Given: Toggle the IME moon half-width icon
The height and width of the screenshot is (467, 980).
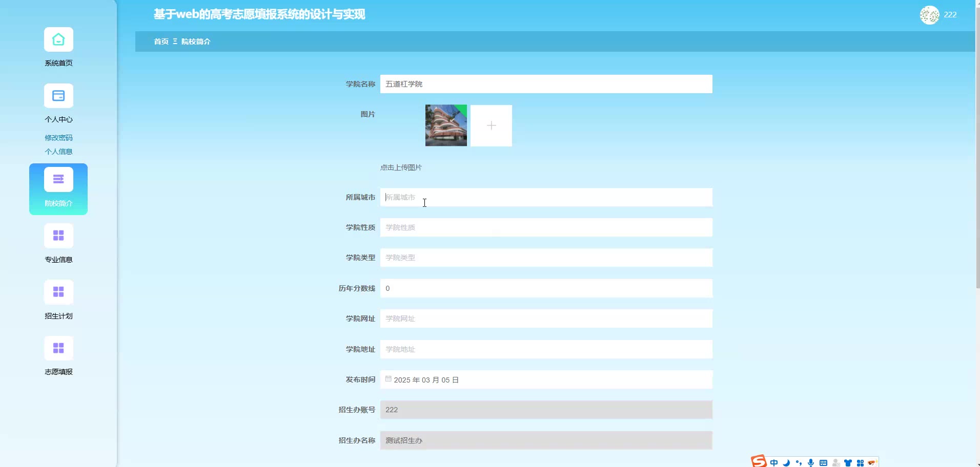Looking at the screenshot, I should 786,463.
